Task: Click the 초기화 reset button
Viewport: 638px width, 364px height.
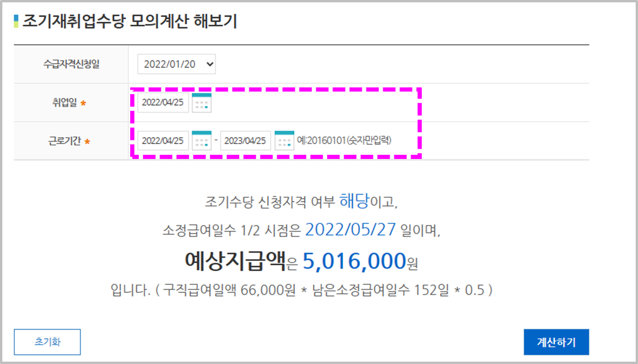Action: 47,342
